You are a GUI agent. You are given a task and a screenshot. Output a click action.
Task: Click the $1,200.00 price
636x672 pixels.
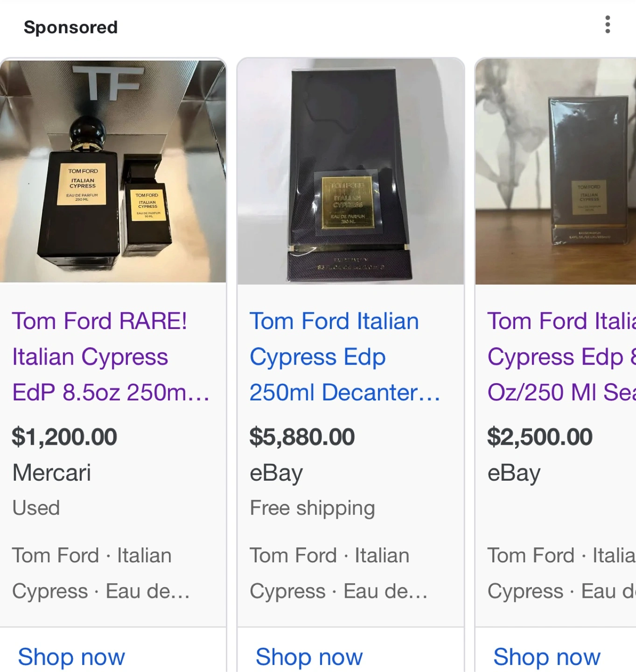pos(64,437)
